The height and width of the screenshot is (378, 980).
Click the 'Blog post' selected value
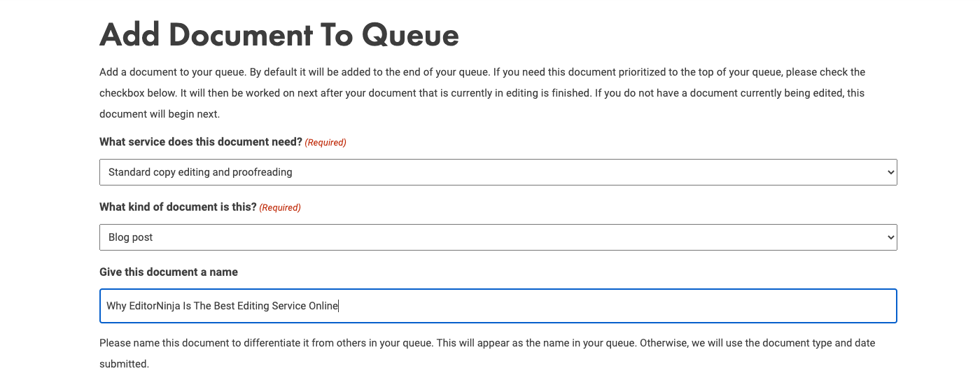coord(131,237)
